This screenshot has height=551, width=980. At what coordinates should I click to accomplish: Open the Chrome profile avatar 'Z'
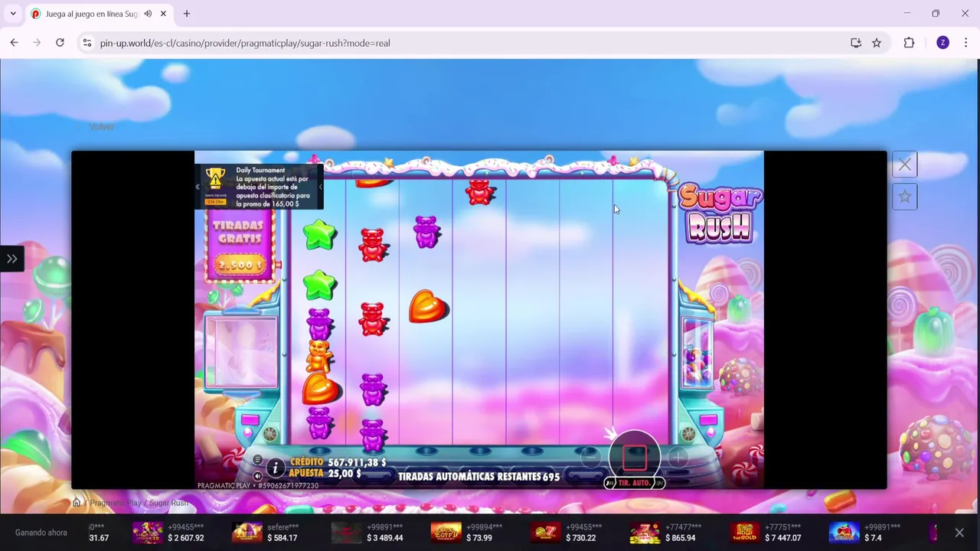(x=942, y=43)
